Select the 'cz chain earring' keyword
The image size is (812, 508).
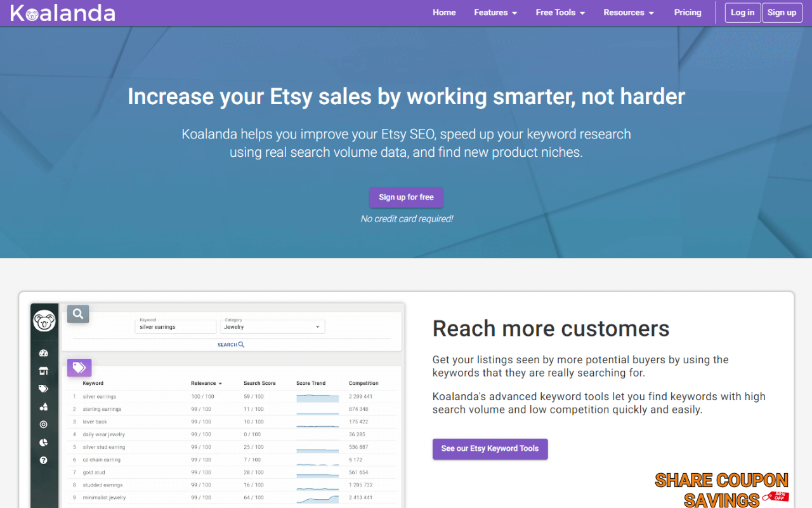(101, 460)
